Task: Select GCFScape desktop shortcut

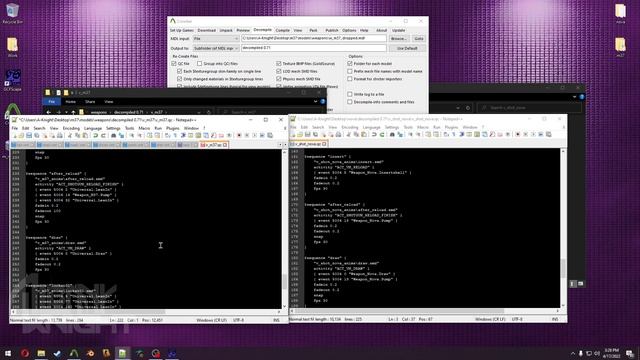Action: click(x=12, y=80)
